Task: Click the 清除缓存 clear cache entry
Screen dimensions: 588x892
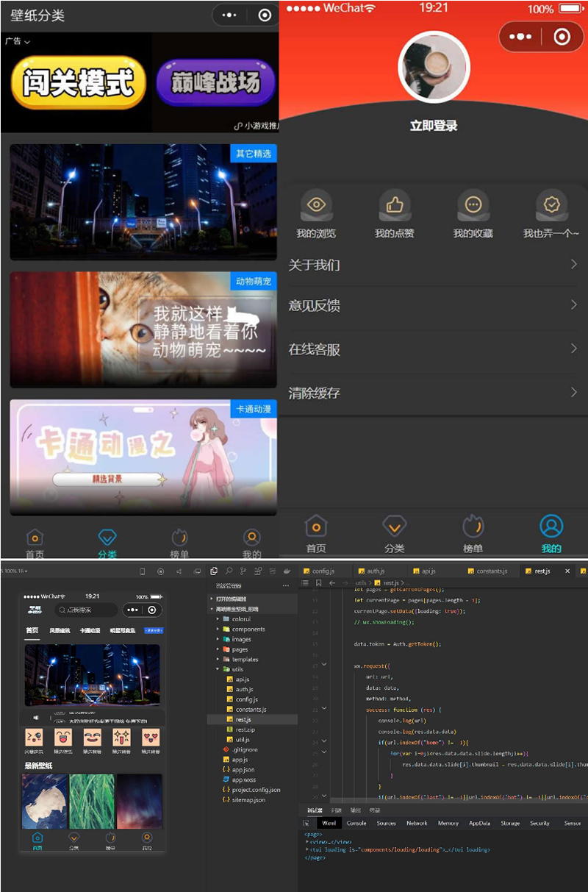Action: click(x=434, y=393)
